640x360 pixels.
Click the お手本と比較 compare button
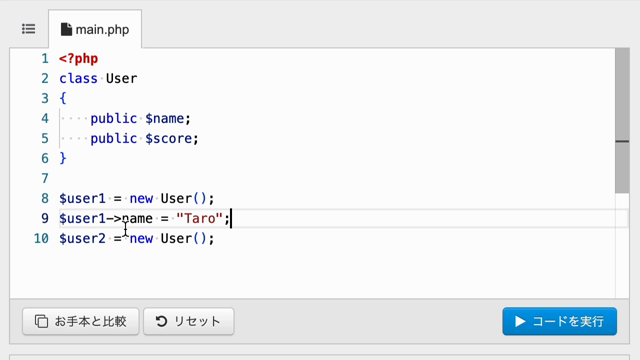tap(80, 321)
